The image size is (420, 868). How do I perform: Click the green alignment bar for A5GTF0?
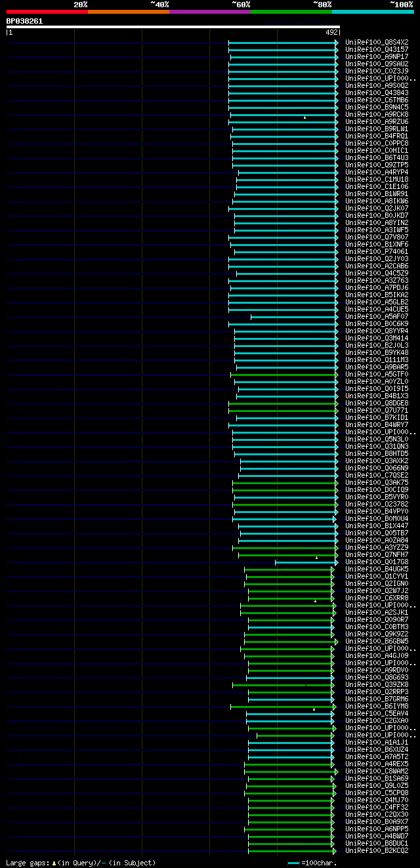[x=283, y=374]
